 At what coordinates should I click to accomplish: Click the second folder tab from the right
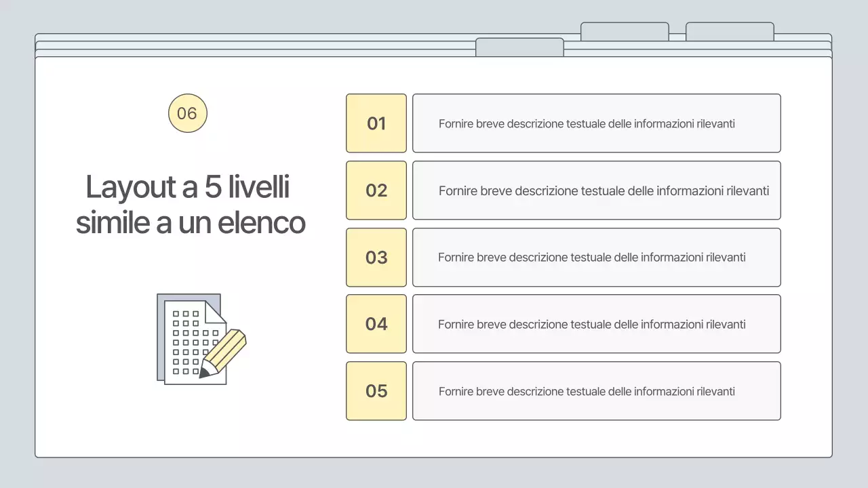pyautogui.click(x=625, y=30)
